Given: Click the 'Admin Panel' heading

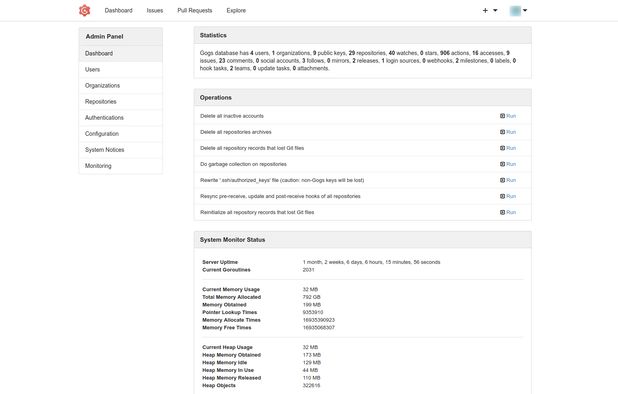Looking at the screenshot, I should 104,37.
